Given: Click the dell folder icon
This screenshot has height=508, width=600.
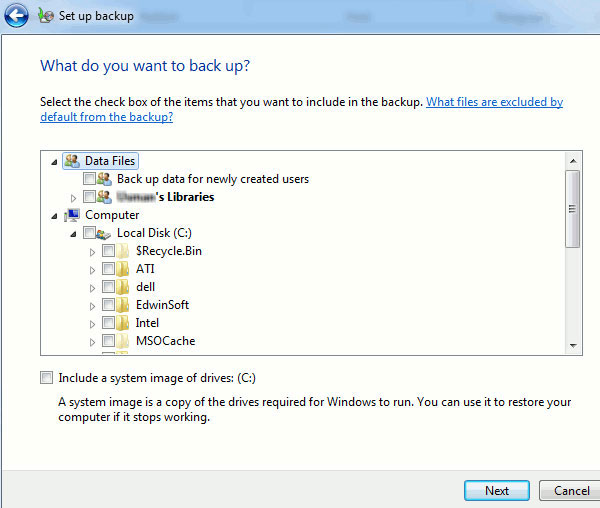Looking at the screenshot, I should 122,287.
